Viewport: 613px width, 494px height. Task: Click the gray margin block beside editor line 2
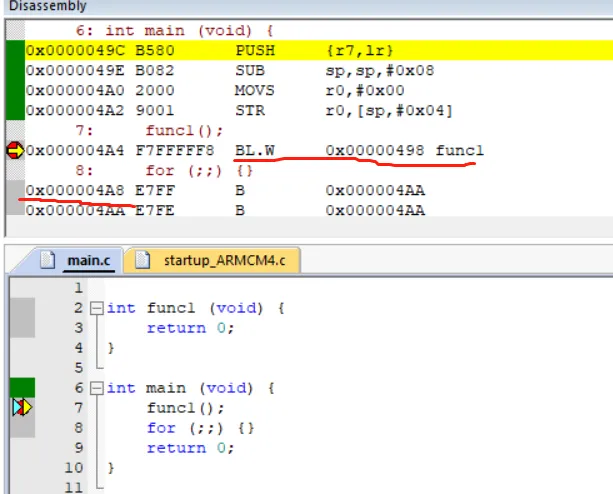click(x=21, y=318)
